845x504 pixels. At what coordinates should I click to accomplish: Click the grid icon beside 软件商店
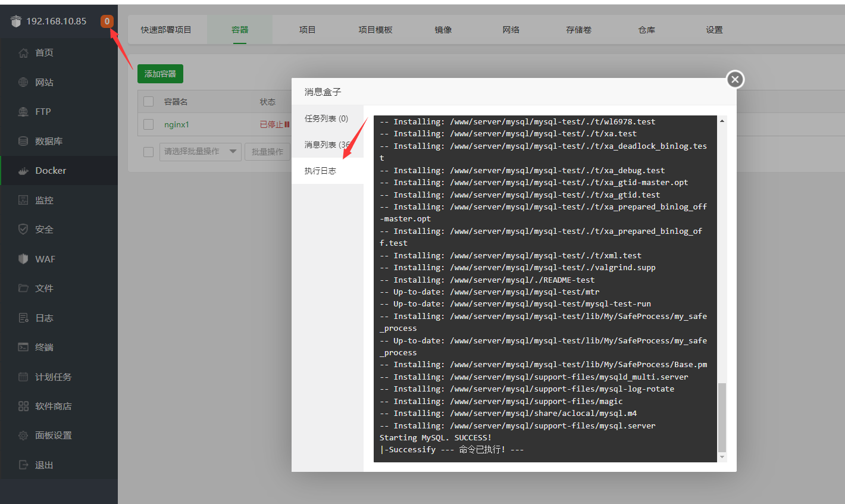point(23,406)
